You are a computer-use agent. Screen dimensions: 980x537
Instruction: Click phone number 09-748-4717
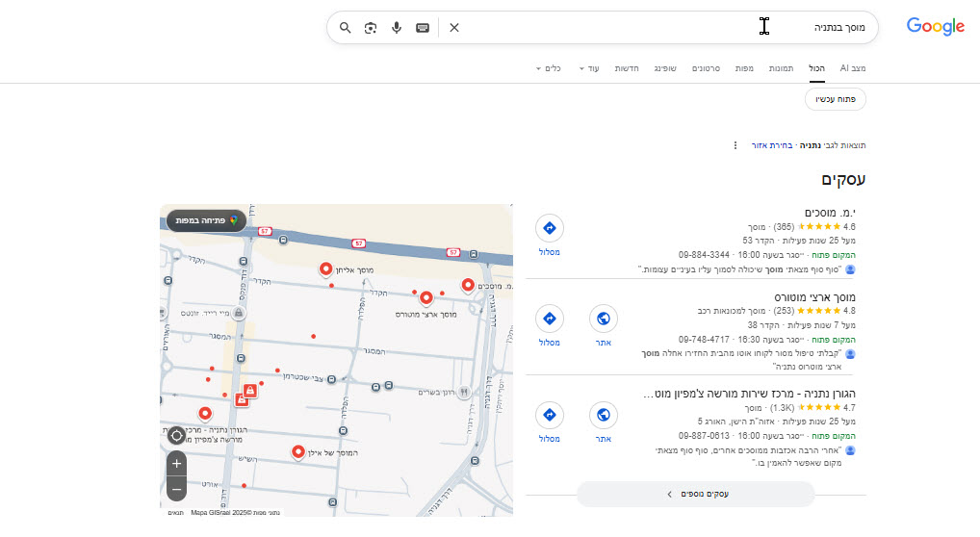click(705, 340)
